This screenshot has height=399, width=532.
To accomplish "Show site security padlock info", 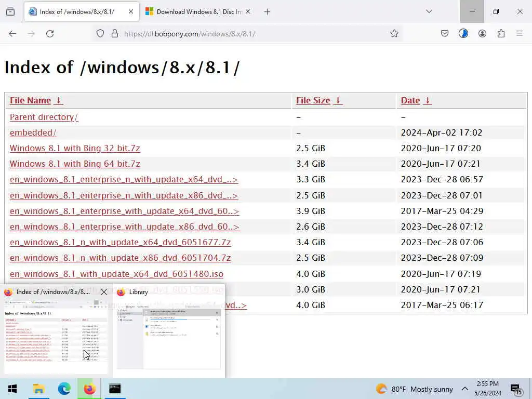I will (115, 34).
